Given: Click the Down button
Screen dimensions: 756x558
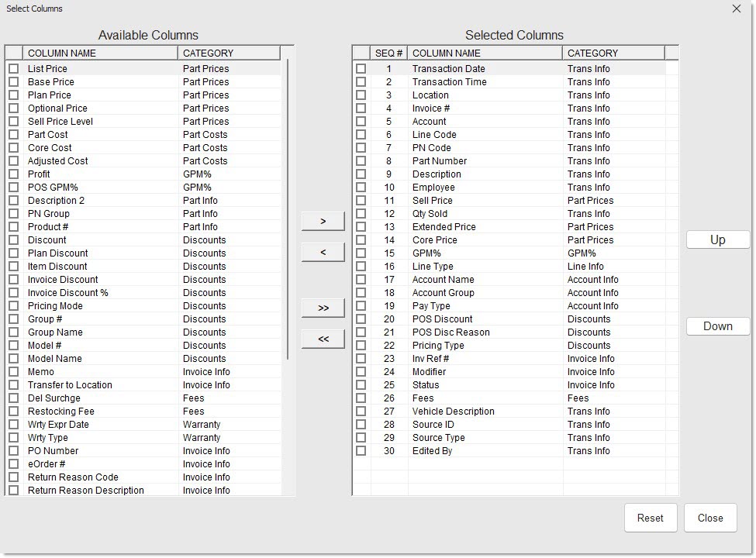Looking at the screenshot, I should (x=717, y=326).
